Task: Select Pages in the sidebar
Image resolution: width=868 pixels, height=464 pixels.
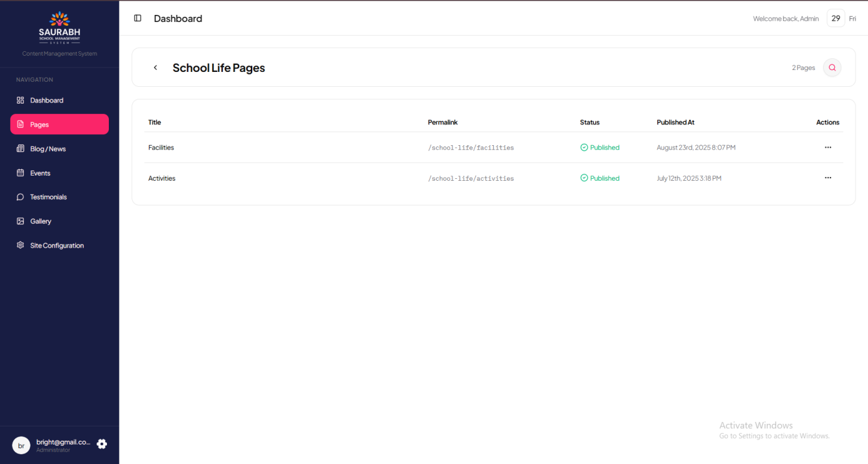Action: 40,124
